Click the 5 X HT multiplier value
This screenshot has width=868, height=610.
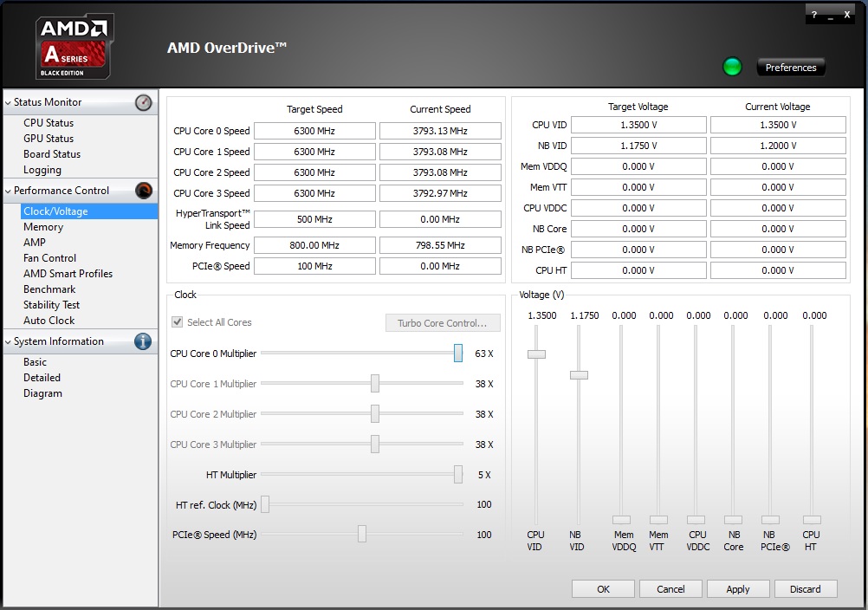[484, 475]
